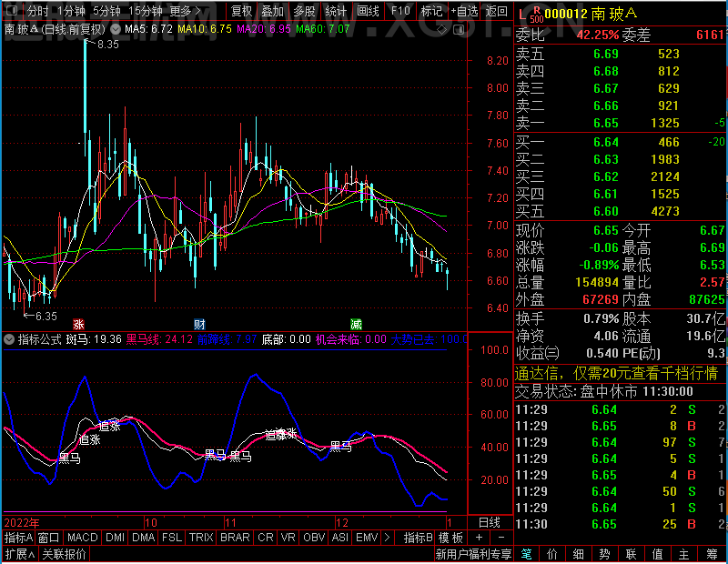Viewport: 728px width, 564px height.
Task: Expand 更多 period options
Action: [x=185, y=11]
